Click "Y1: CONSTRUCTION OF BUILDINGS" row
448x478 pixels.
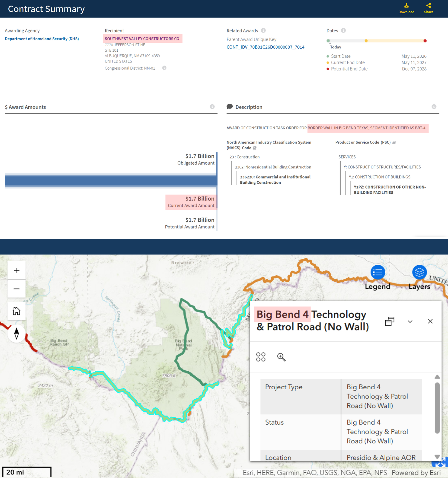[380, 177]
